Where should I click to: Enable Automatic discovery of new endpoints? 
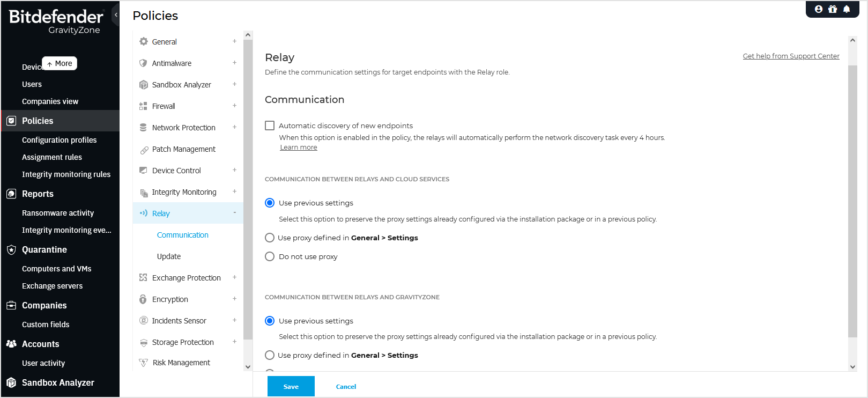[270, 126]
